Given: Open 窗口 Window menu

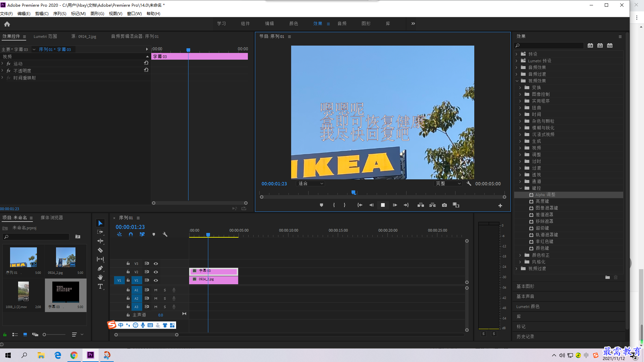Looking at the screenshot, I should (x=134, y=14).
